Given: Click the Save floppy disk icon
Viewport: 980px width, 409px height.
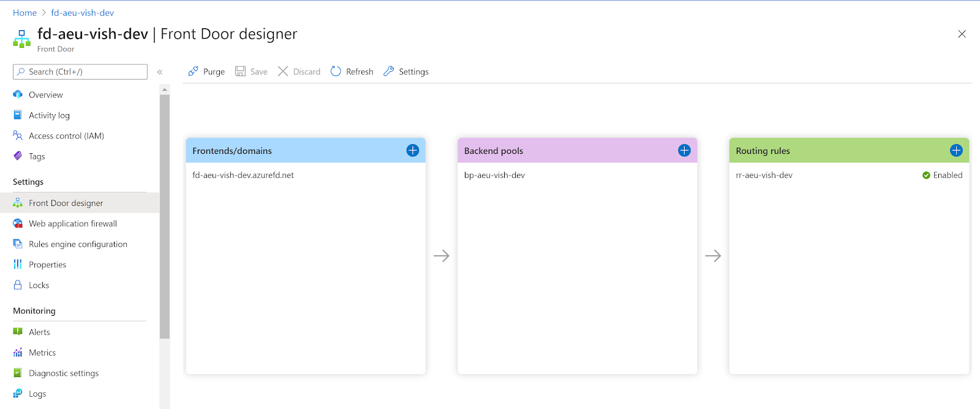Looking at the screenshot, I should [240, 71].
